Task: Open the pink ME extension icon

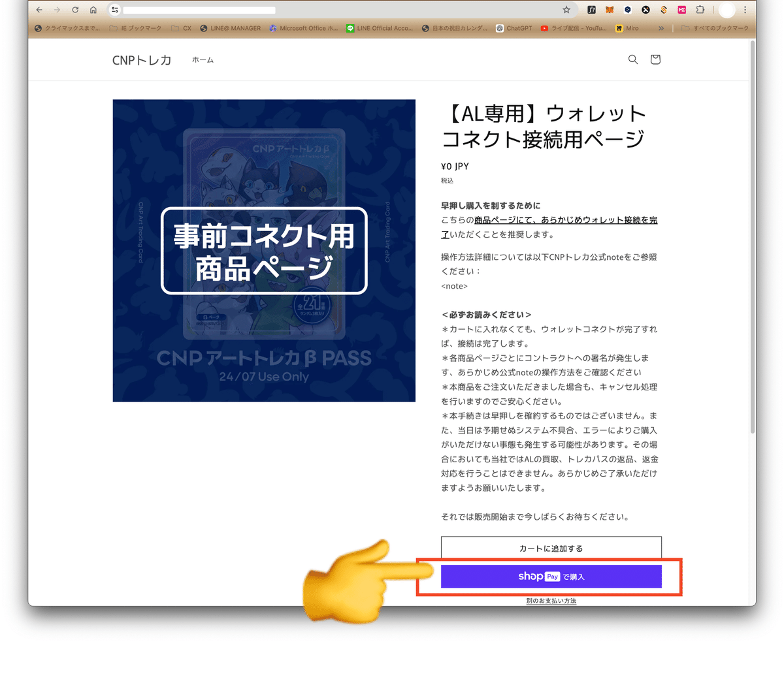Action: (682, 10)
